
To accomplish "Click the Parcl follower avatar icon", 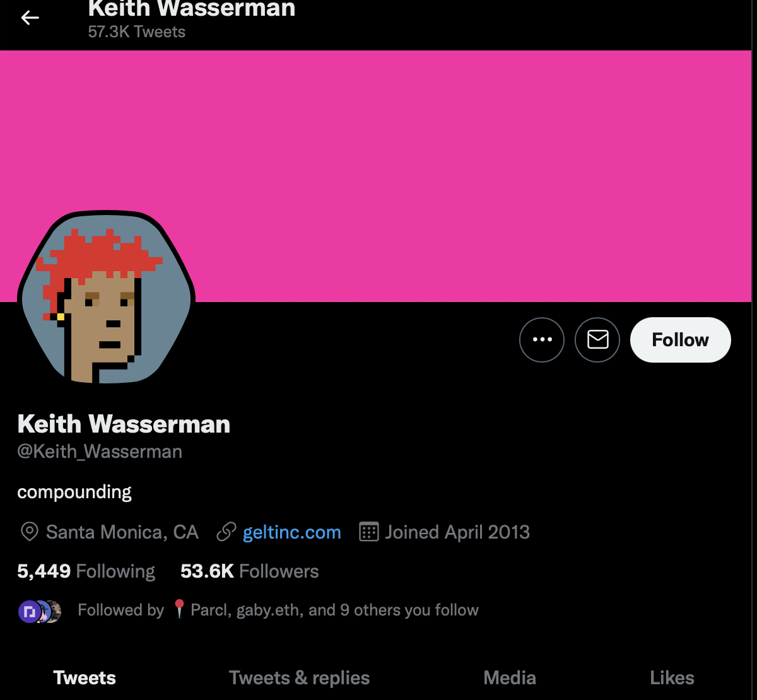I will (29, 611).
